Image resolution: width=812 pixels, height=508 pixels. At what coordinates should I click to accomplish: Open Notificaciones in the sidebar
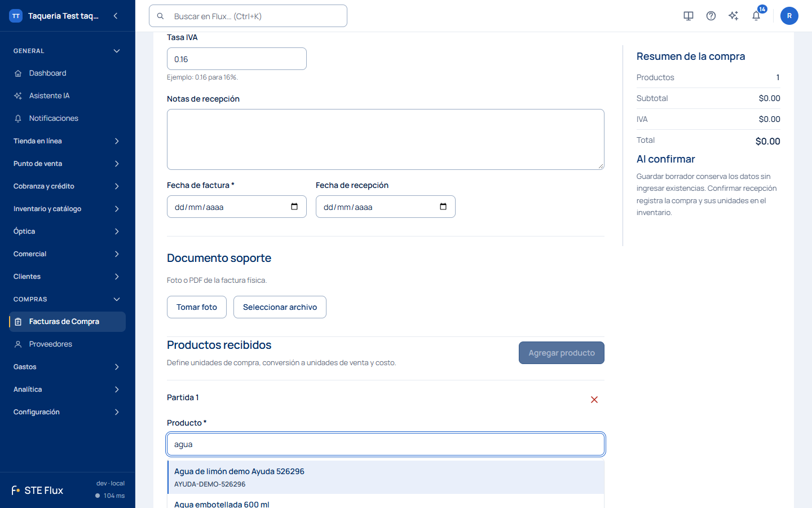pyautogui.click(x=67, y=119)
